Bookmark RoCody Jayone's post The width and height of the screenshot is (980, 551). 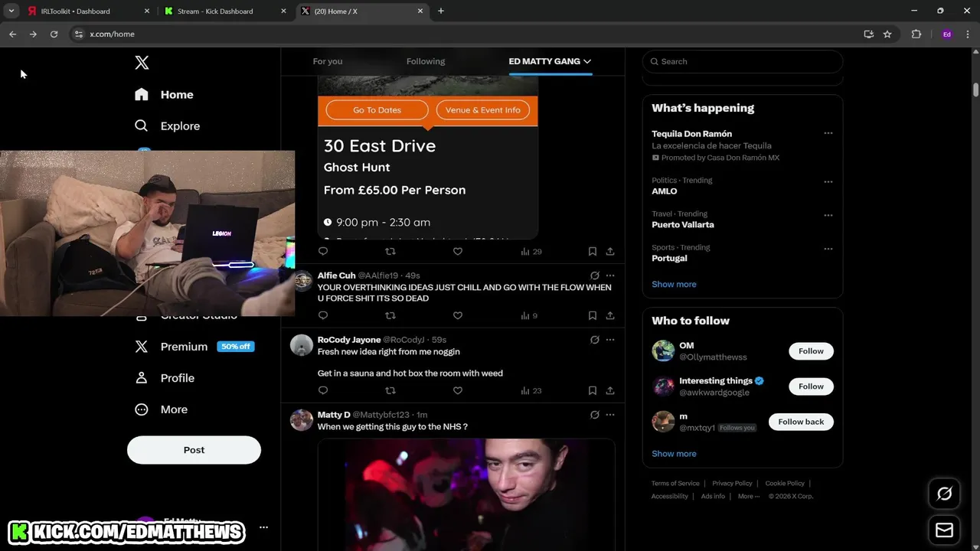[x=593, y=390]
